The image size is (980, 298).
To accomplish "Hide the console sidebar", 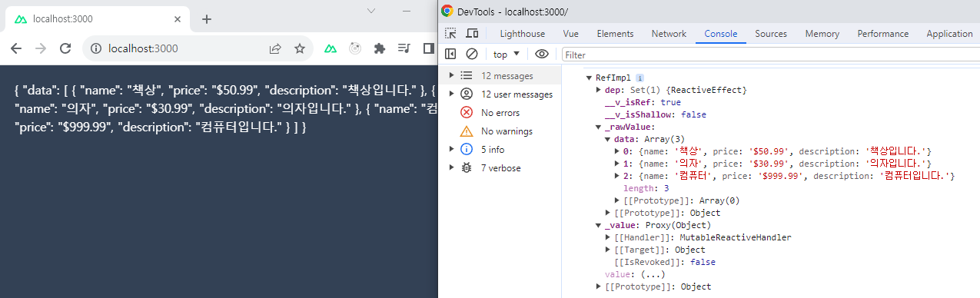I will (450, 55).
